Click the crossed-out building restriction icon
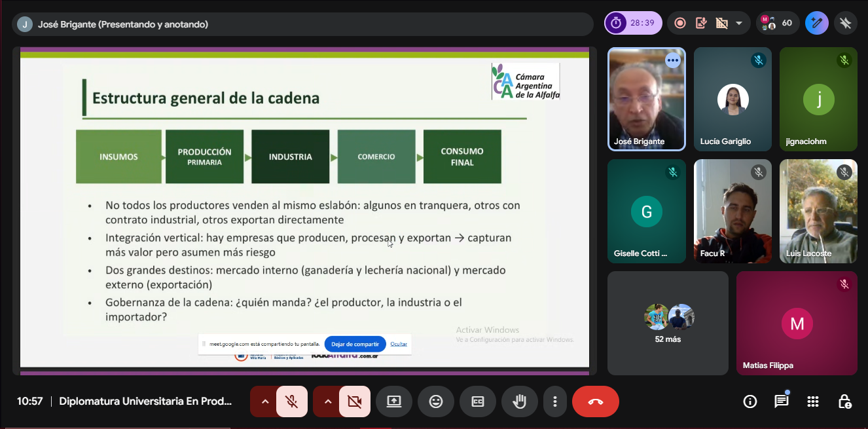Image resolution: width=868 pixels, height=429 pixels. (x=722, y=23)
